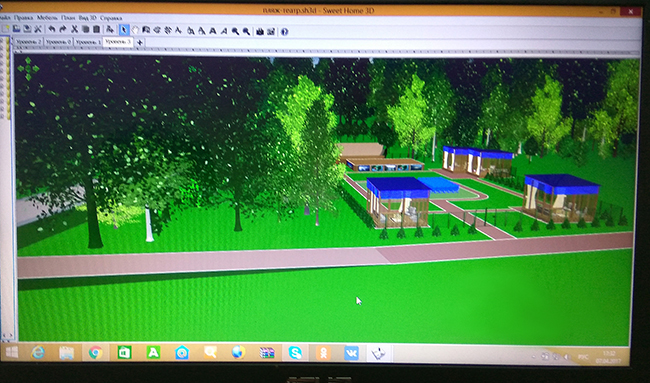Screen dimensions: 650x383
Task: Click the Cut scissors icon
Action: (75, 29)
